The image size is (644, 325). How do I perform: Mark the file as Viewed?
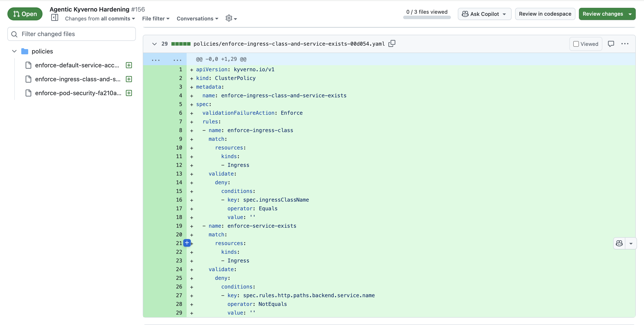pyautogui.click(x=585, y=44)
